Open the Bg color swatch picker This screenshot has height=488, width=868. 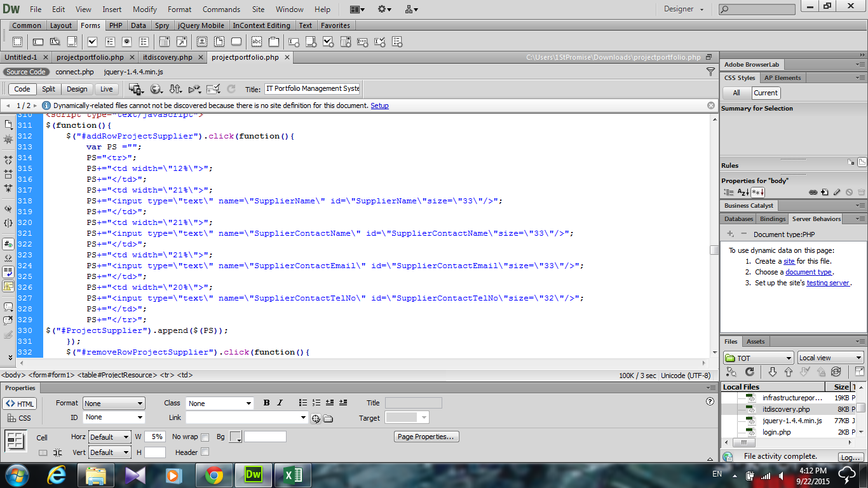236,437
